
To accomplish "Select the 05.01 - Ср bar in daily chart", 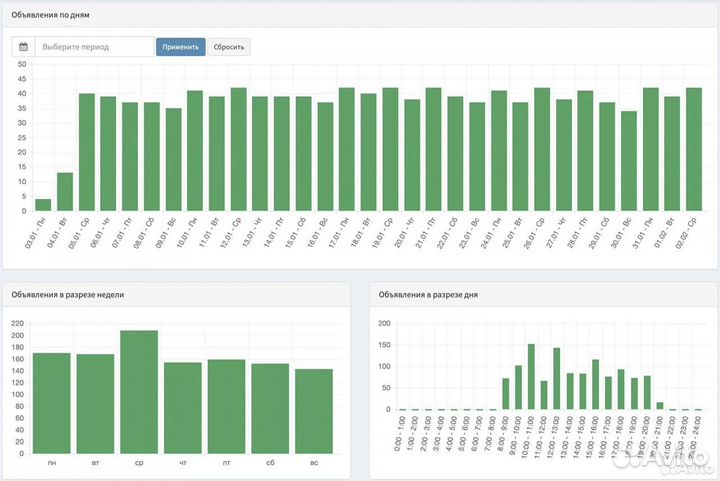I will [87, 152].
